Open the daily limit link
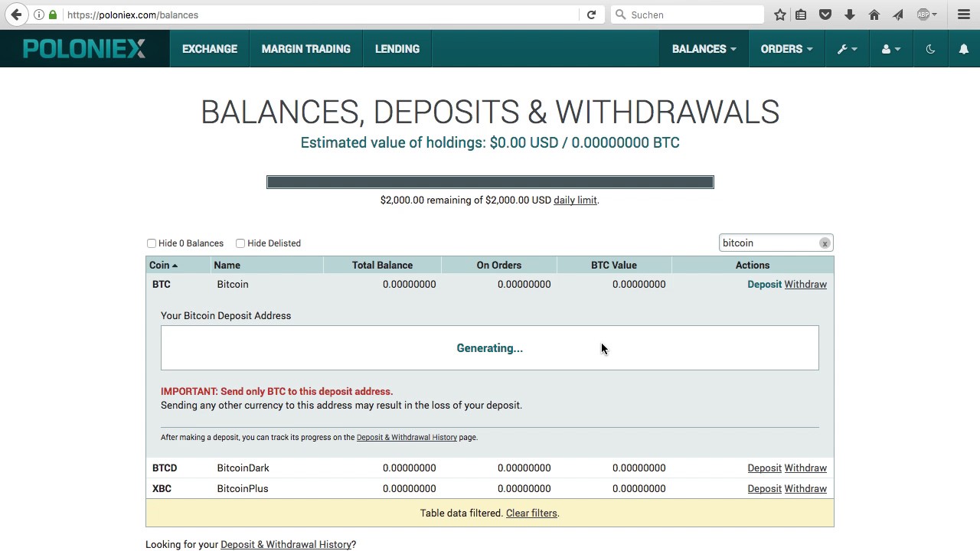Image resolution: width=980 pixels, height=551 pixels. pos(575,200)
